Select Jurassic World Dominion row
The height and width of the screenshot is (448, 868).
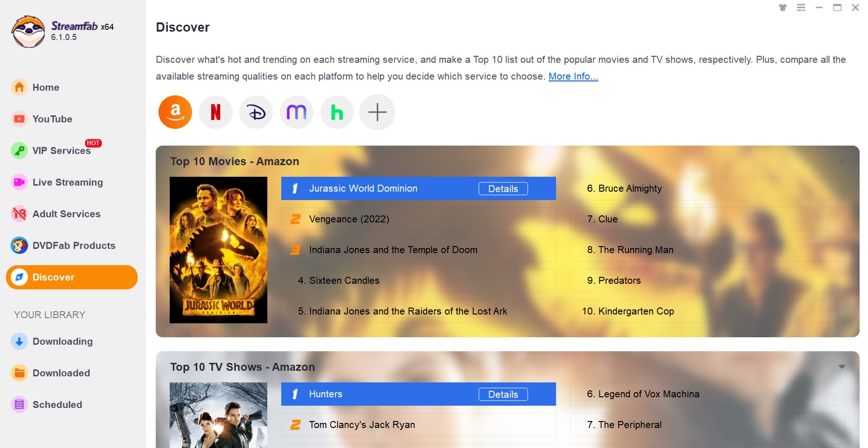[x=418, y=188]
